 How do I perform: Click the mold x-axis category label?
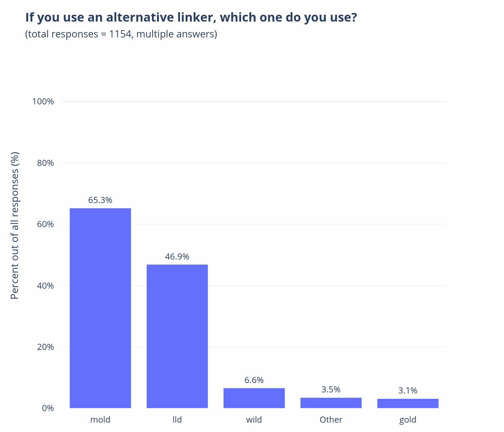(x=100, y=420)
